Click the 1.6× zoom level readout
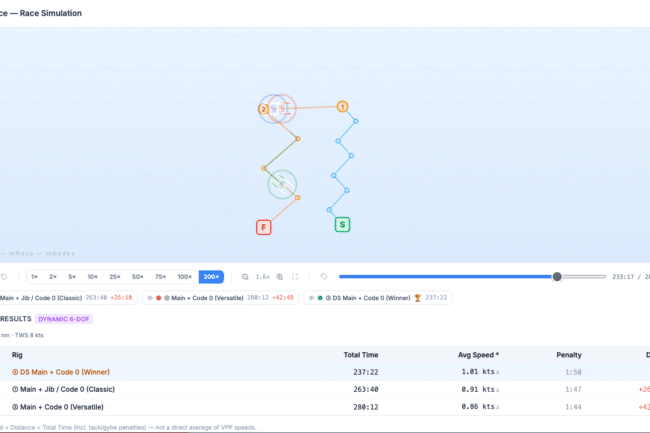 click(x=262, y=277)
